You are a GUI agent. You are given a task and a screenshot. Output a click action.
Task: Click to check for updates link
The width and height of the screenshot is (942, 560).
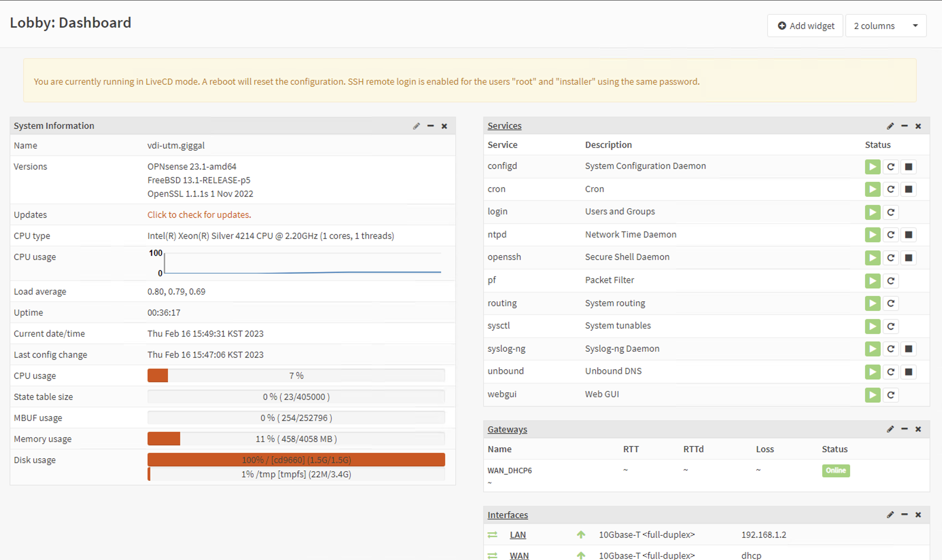point(199,215)
